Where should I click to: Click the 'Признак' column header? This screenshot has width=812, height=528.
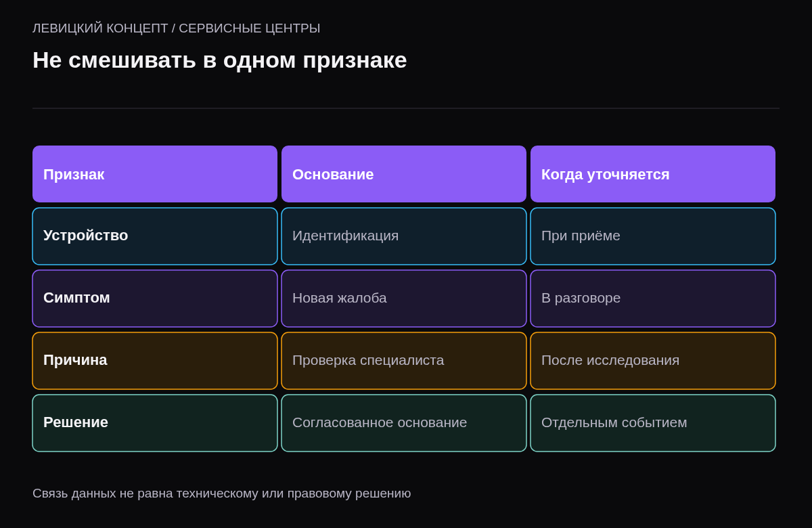tap(155, 174)
